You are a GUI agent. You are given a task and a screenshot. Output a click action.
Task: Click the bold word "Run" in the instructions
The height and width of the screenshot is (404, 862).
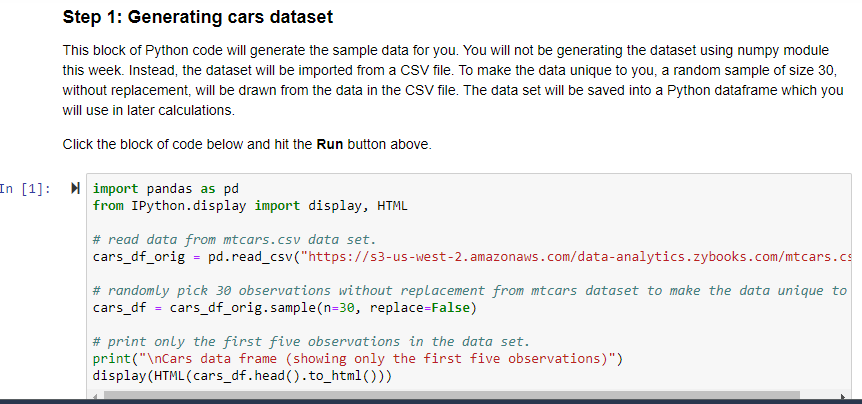point(330,145)
